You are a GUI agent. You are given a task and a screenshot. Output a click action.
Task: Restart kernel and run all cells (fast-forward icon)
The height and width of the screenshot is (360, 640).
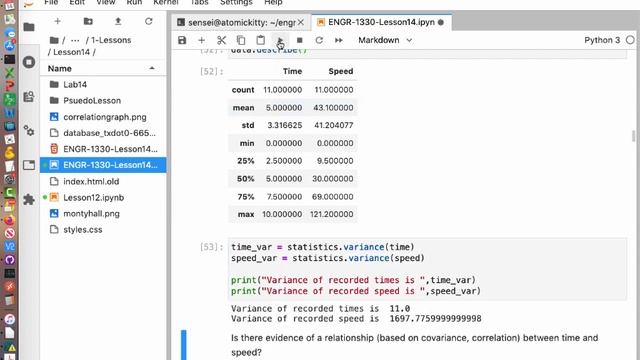click(339, 40)
